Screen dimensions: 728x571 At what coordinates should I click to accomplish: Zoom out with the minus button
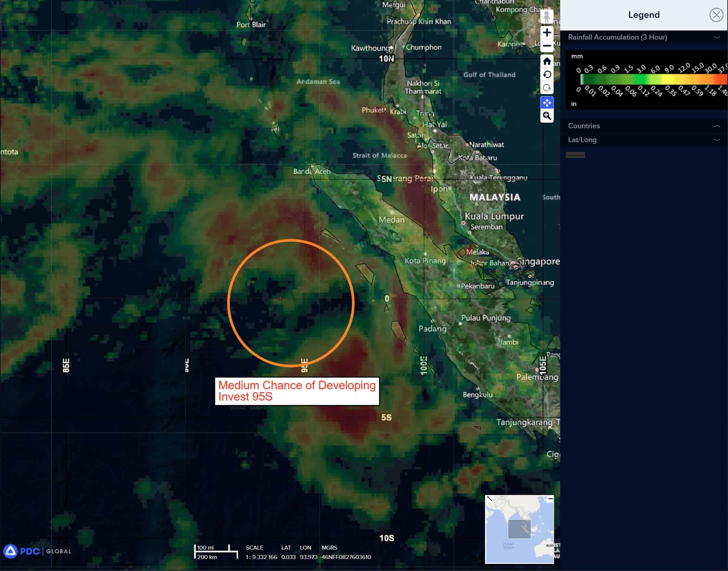point(547,46)
